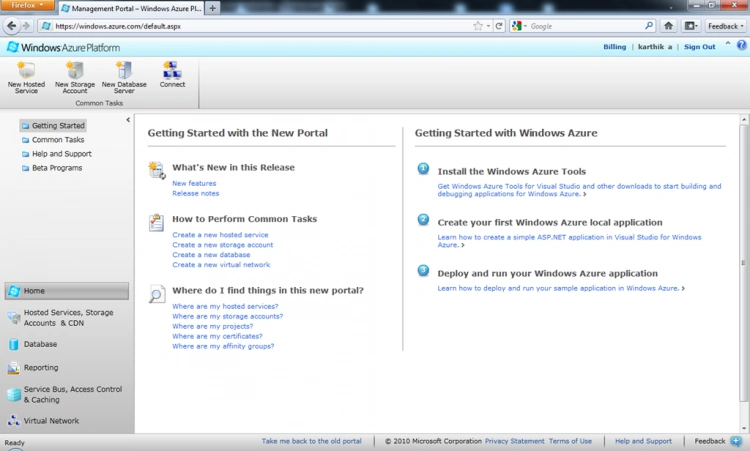Follow Create a new hosted service link
Viewport: 750px width, 451px height.
220,235
